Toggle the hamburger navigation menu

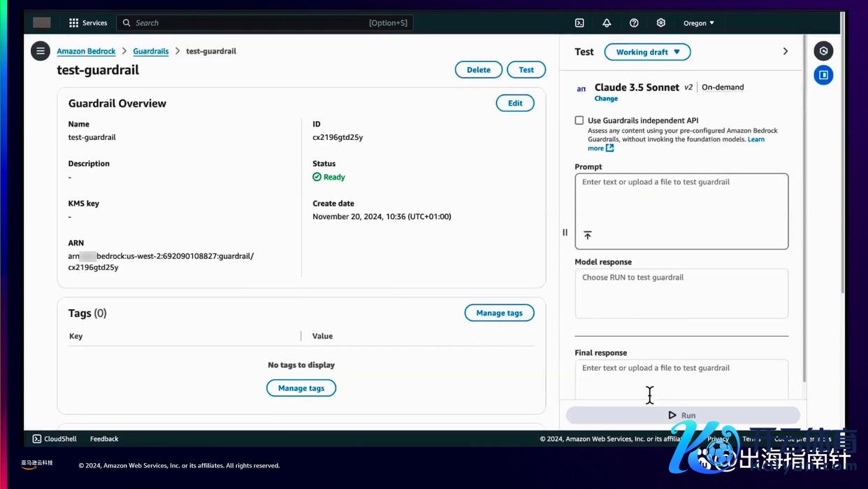coord(41,51)
